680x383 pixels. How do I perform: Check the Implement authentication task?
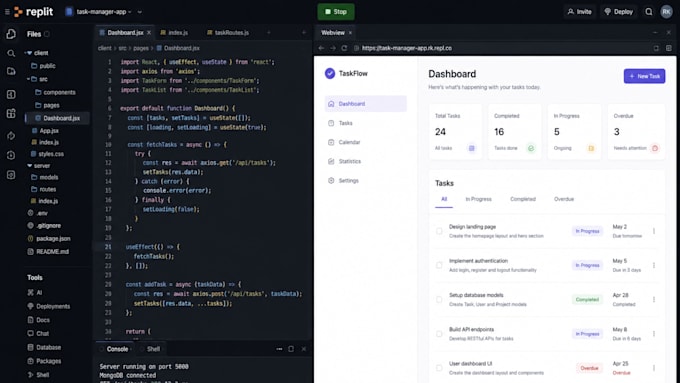point(439,265)
